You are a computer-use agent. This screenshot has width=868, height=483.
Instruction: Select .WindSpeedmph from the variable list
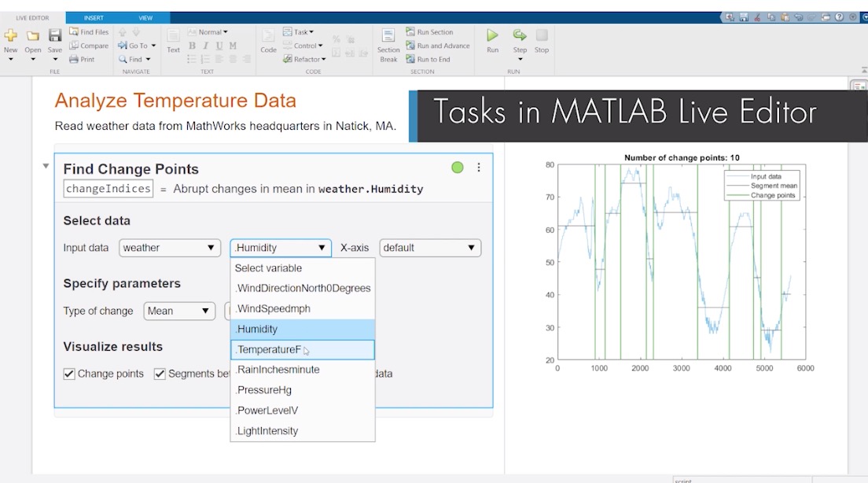tap(303, 308)
